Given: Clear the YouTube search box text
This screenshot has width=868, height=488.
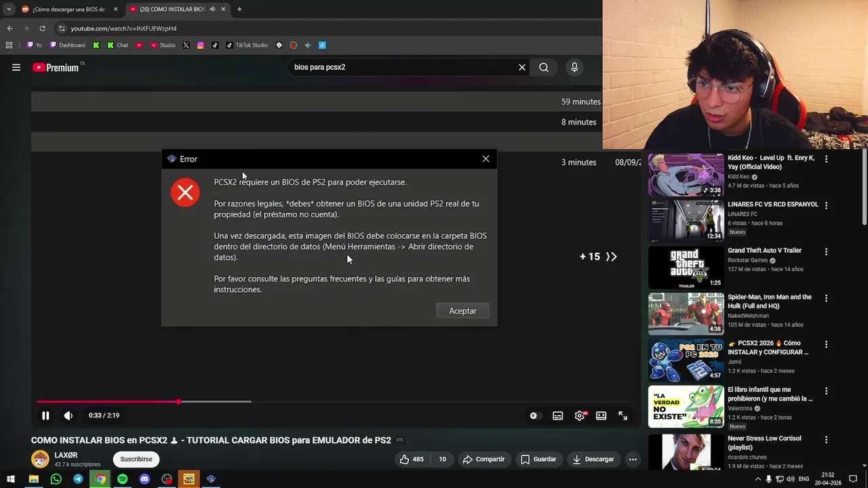Looking at the screenshot, I should (x=522, y=67).
